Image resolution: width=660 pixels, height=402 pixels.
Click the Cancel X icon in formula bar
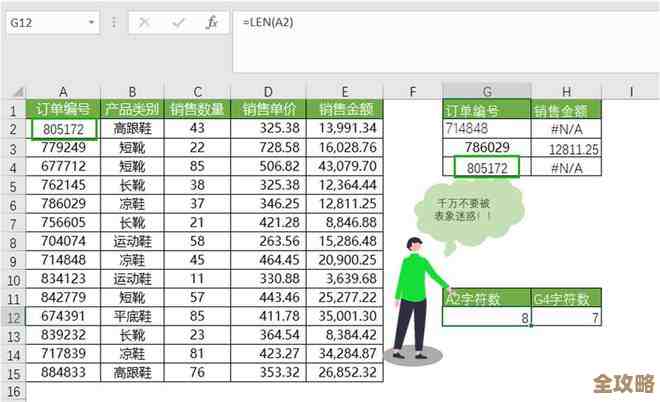(x=144, y=22)
